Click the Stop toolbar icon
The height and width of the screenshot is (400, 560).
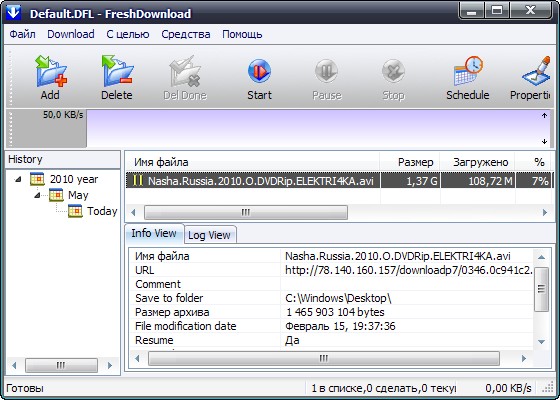(x=393, y=71)
